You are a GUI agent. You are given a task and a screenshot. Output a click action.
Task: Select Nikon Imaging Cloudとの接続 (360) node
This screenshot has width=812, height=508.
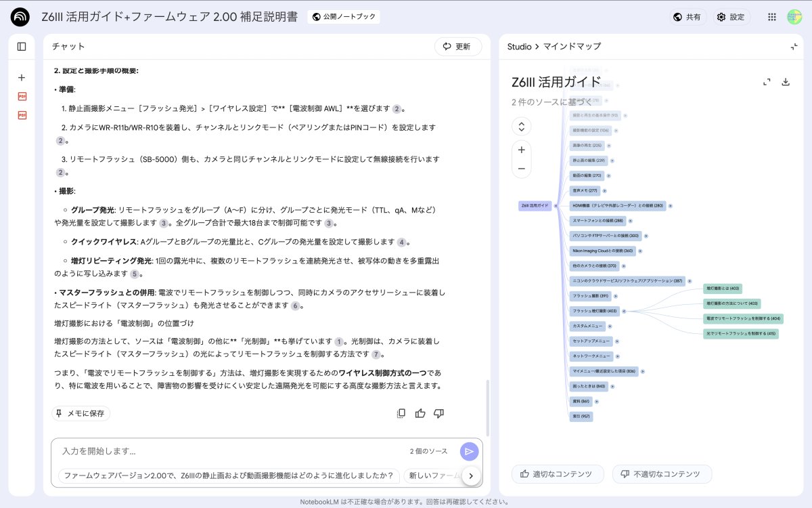602,251
